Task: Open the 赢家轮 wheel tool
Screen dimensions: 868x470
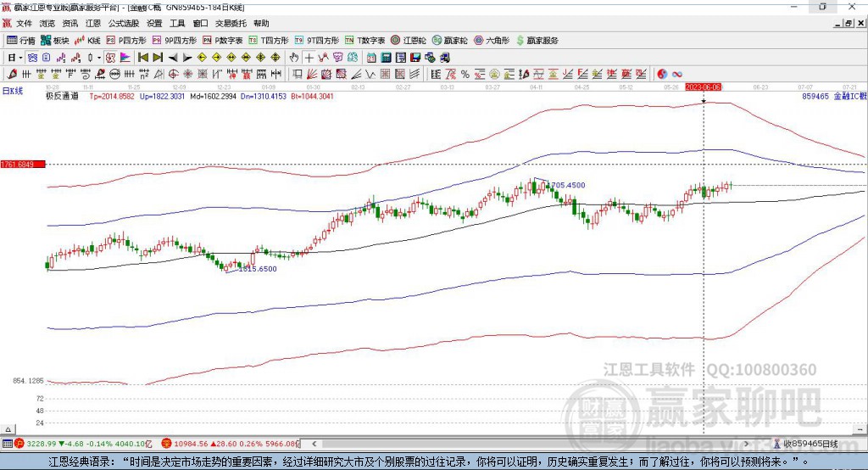Action: coord(450,41)
